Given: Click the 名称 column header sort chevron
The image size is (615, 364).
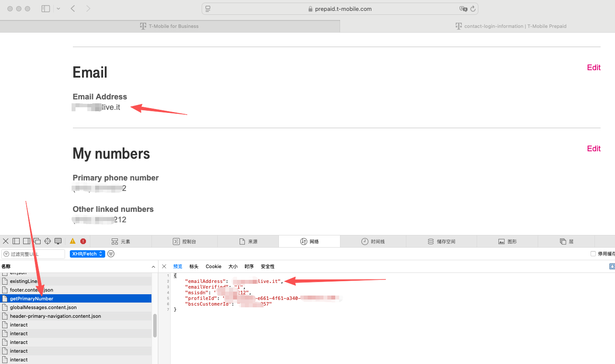Looking at the screenshot, I should 153,266.
